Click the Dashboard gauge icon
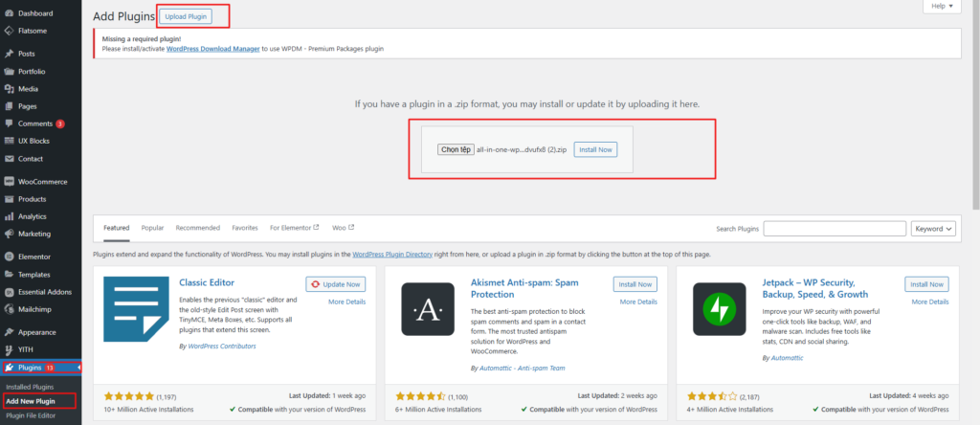The height and width of the screenshot is (425, 980). coord(9,13)
